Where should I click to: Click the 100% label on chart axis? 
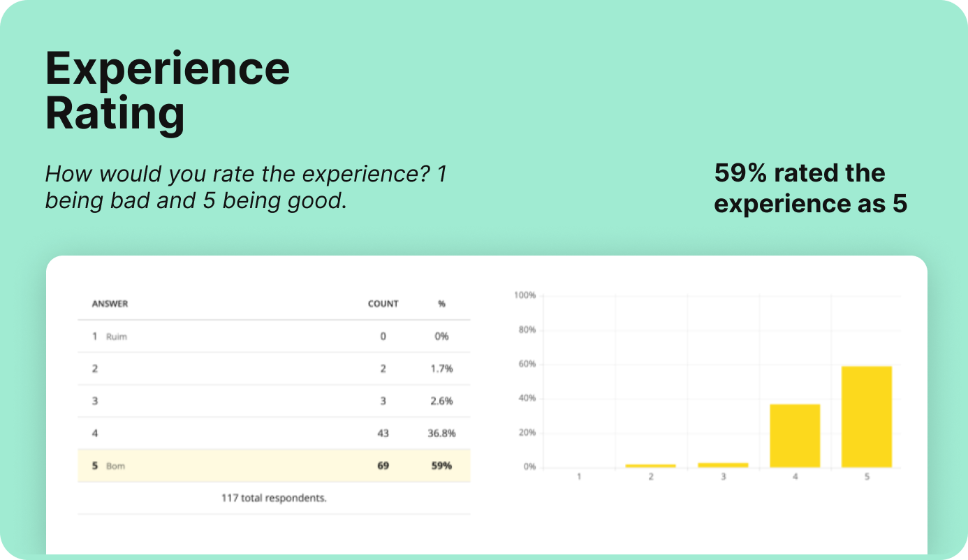pos(525,296)
